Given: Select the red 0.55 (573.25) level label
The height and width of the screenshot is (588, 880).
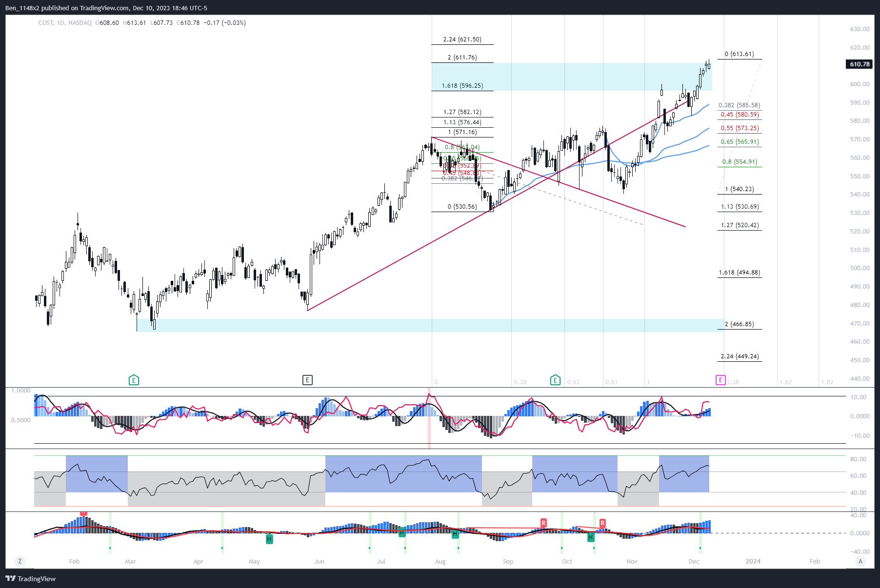Looking at the screenshot, I should [740, 128].
